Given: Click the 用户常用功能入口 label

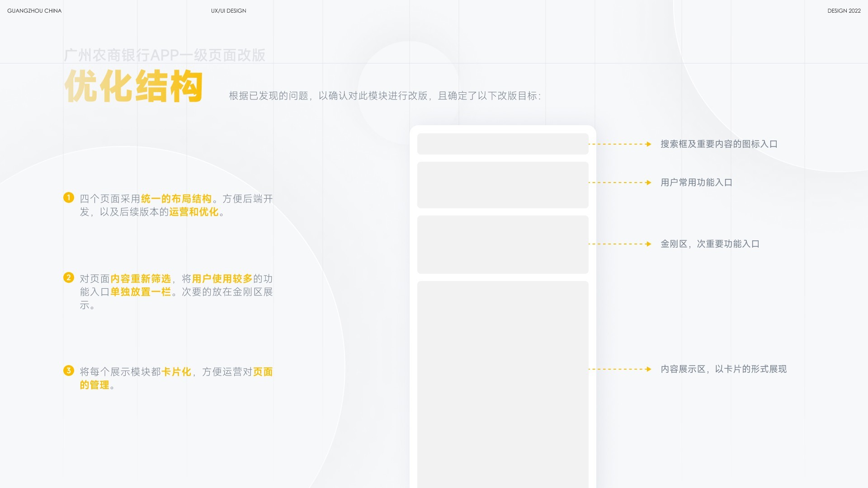Looking at the screenshot, I should point(696,183).
